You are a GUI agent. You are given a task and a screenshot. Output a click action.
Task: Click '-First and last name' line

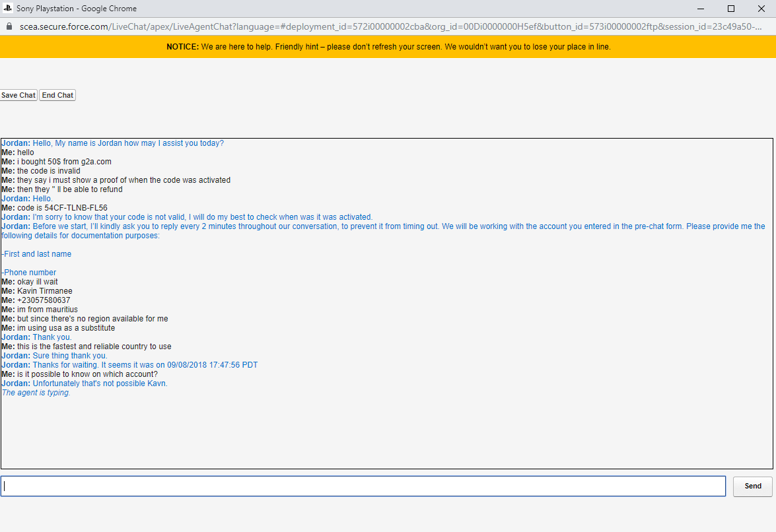[36, 254]
